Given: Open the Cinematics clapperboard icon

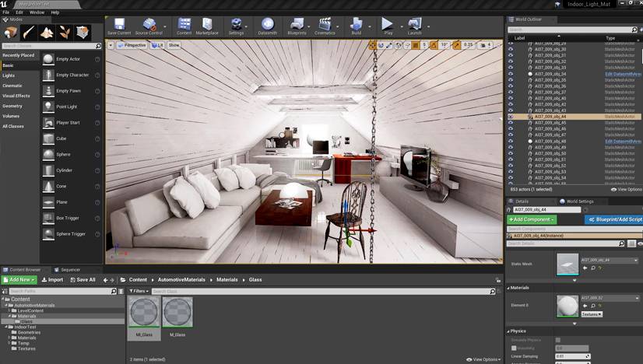Looking at the screenshot, I should pos(325,24).
